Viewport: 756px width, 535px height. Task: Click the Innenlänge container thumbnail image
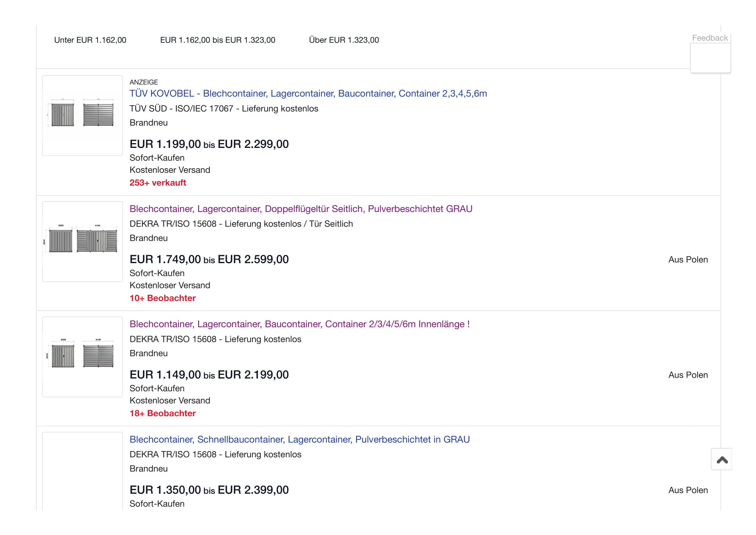coord(82,357)
